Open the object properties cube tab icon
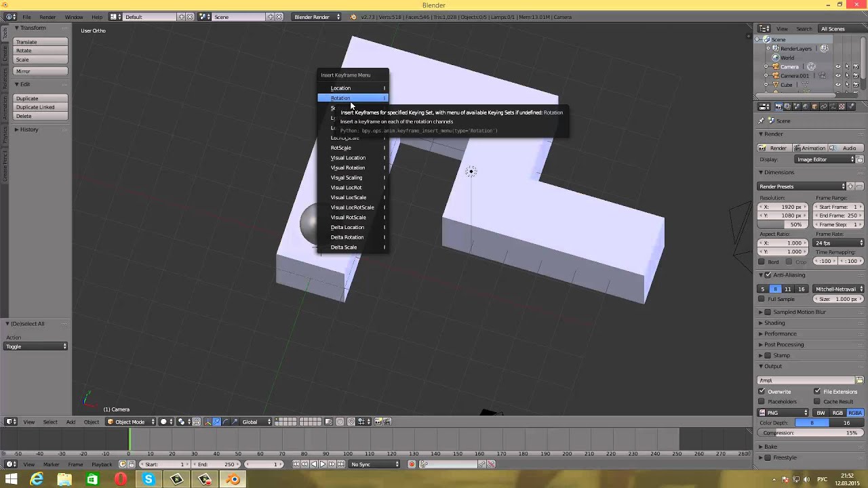The width and height of the screenshot is (868, 488). click(814, 106)
